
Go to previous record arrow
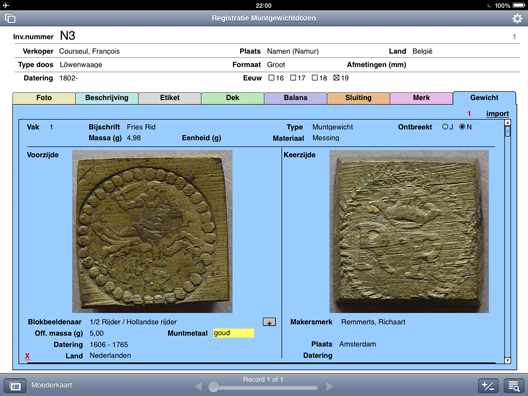tap(198, 386)
